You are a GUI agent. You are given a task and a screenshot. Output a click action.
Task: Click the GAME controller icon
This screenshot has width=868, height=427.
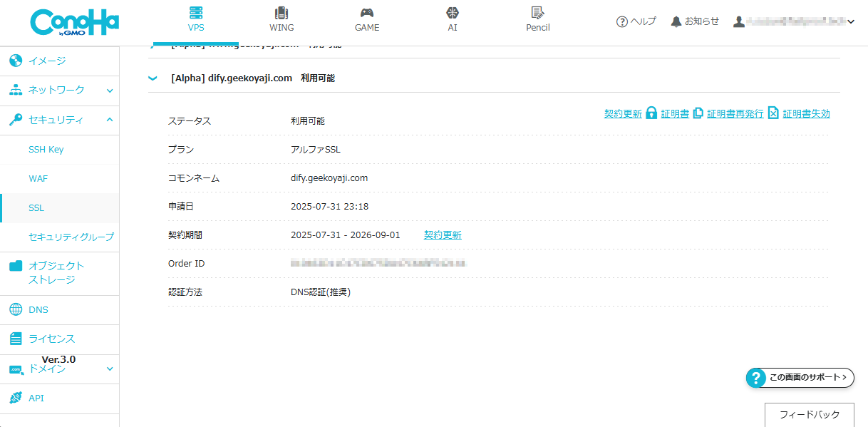tap(367, 13)
